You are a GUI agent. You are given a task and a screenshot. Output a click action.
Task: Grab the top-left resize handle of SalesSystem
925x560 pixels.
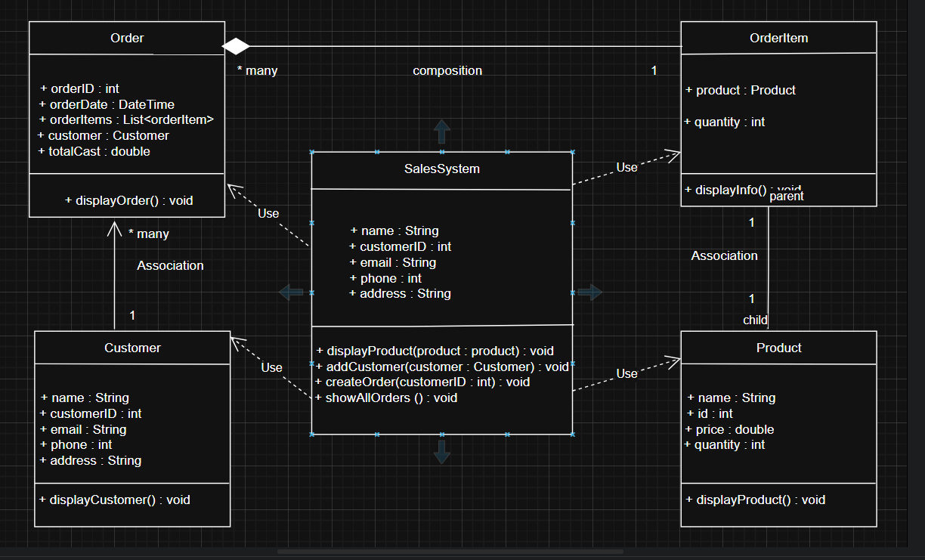point(312,153)
